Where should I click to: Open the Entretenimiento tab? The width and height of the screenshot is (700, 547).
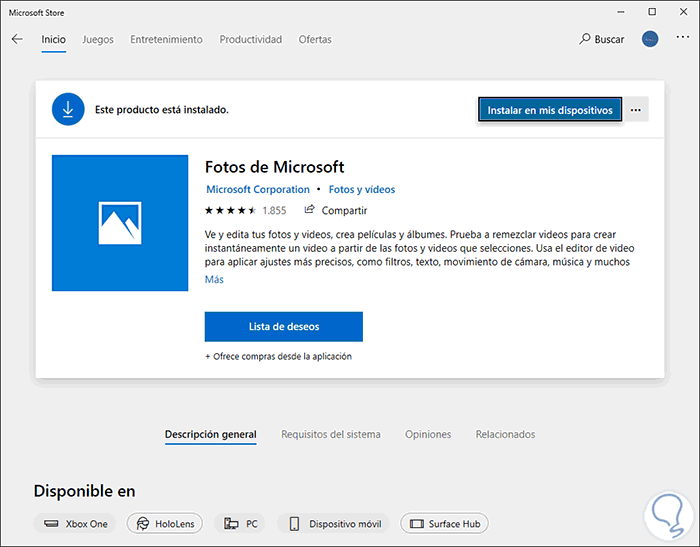coord(167,40)
